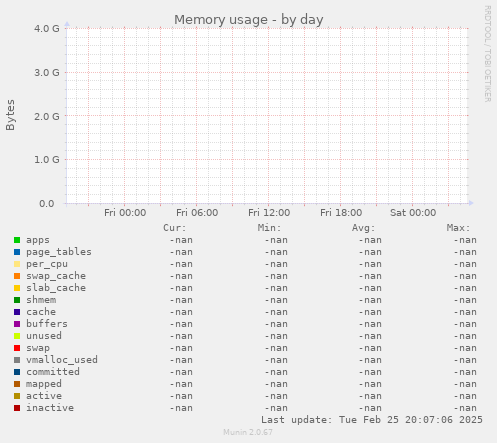Click the 'cache' legend label
The image size is (497, 443).
[41, 312]
